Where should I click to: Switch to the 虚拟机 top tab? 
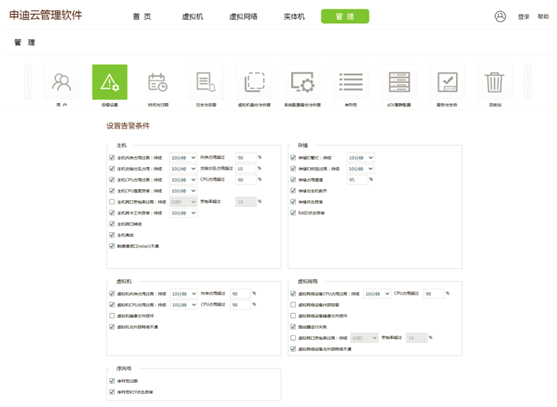[x=193, y=17]
